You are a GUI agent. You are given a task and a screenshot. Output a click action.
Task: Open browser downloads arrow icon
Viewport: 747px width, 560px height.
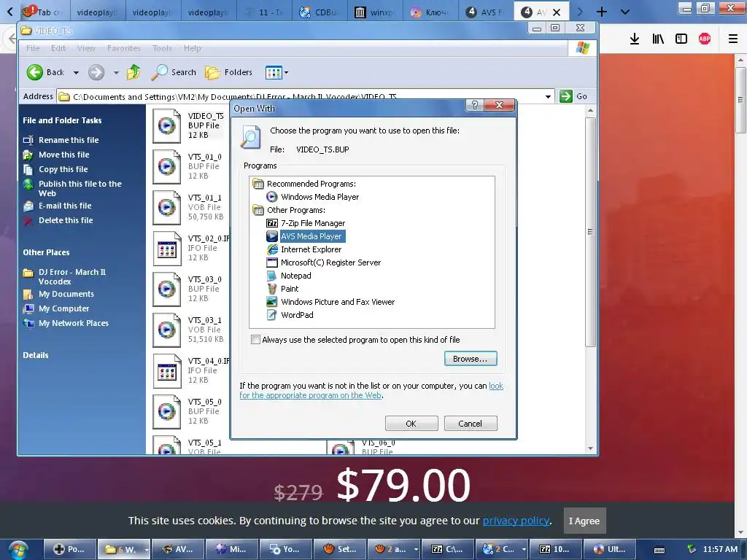click(x=634, y=39)
